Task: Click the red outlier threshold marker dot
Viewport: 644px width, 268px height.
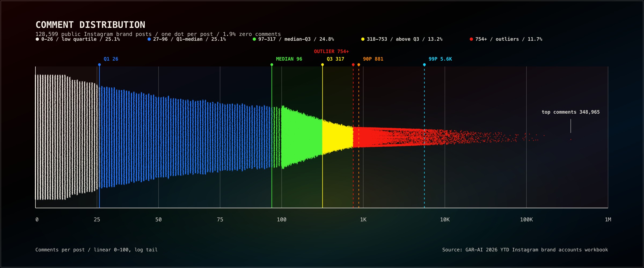Action: pyautogui.click(x=353, y=65)
